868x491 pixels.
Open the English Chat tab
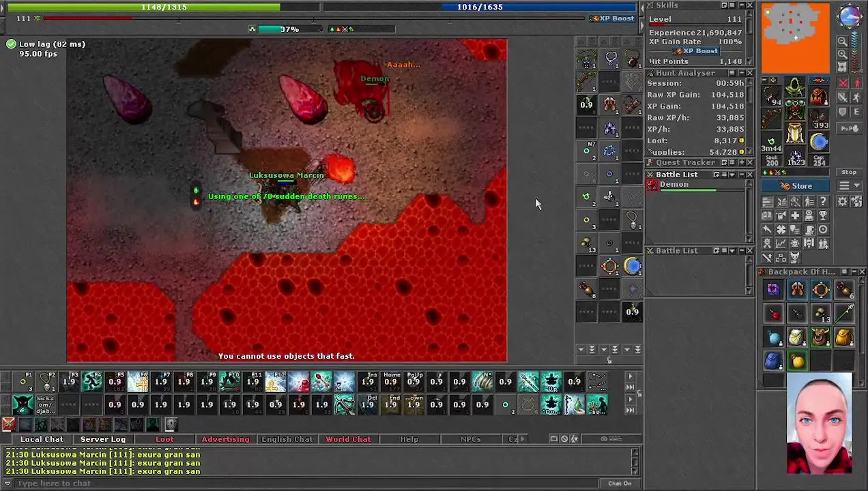pyautogui.click(x=287, y=439)
